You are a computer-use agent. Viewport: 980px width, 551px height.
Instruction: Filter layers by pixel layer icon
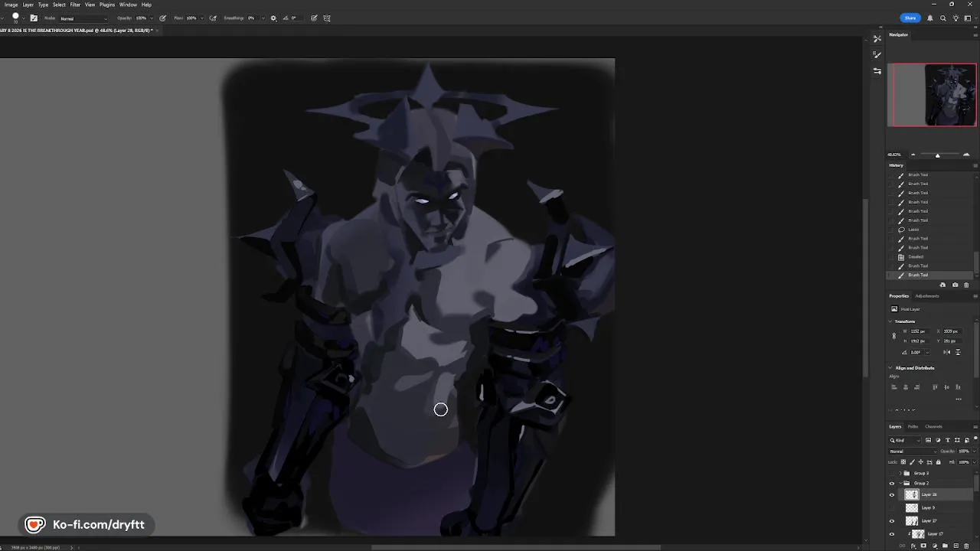click(929, 440)
